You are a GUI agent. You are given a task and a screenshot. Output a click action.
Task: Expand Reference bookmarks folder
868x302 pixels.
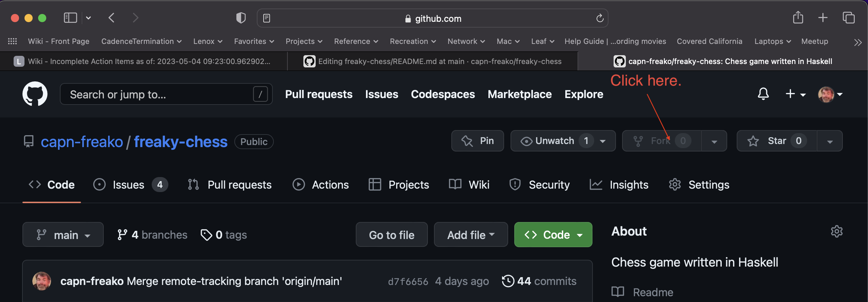click(356, 41)
